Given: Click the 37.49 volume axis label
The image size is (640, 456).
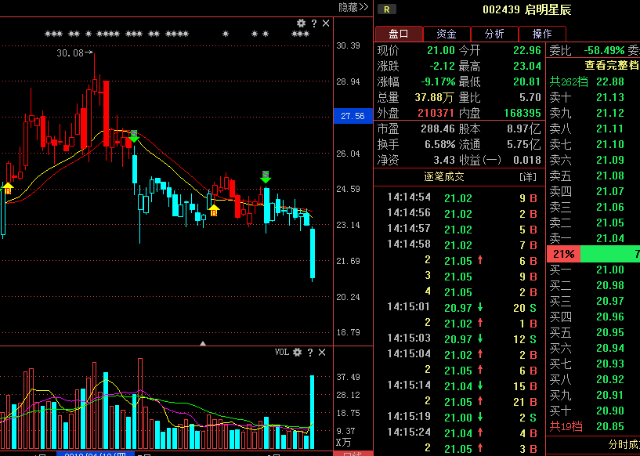Looking at the screenshot, I should click(348, 377).
